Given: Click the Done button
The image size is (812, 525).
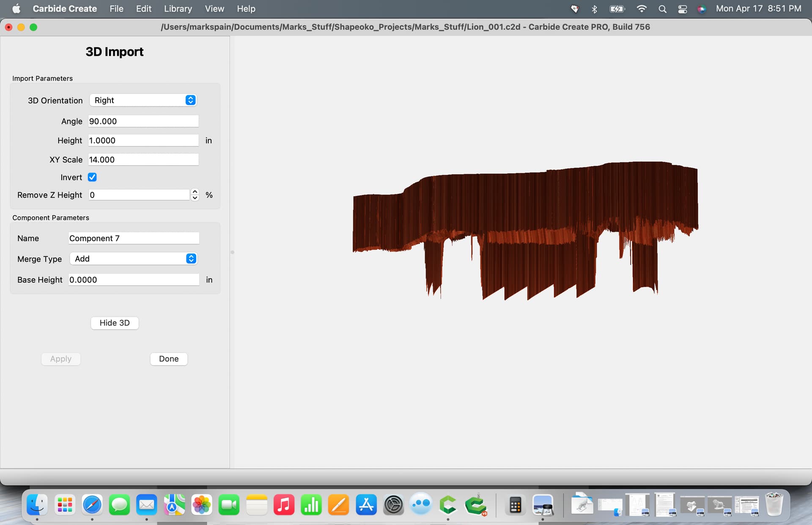Looking at the screenshot, I should point(169,359).
